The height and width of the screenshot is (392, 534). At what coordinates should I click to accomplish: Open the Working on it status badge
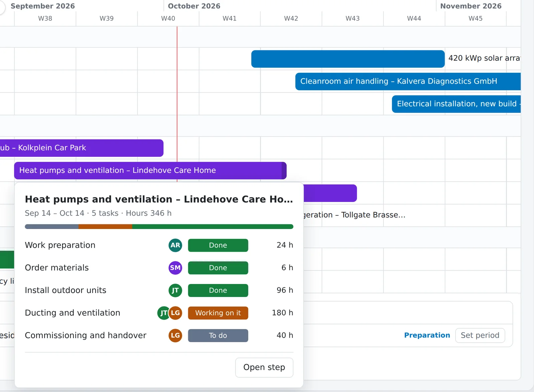coord(218,313)
